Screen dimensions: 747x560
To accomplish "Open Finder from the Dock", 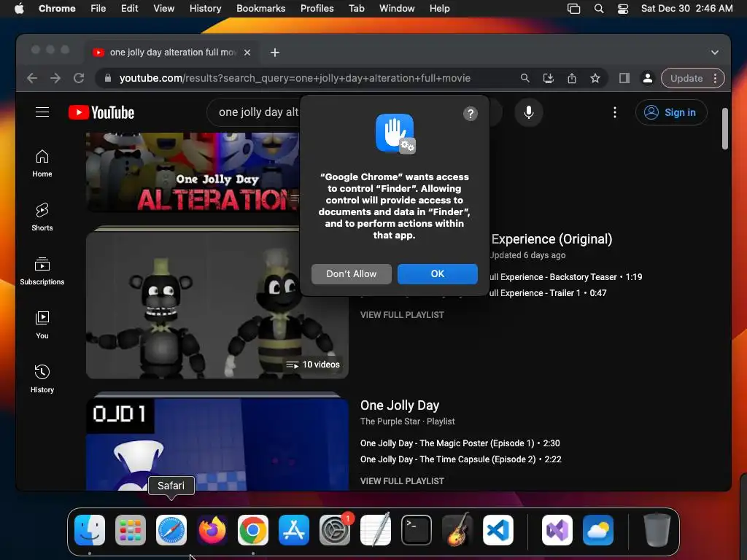I will pos(90,530).
